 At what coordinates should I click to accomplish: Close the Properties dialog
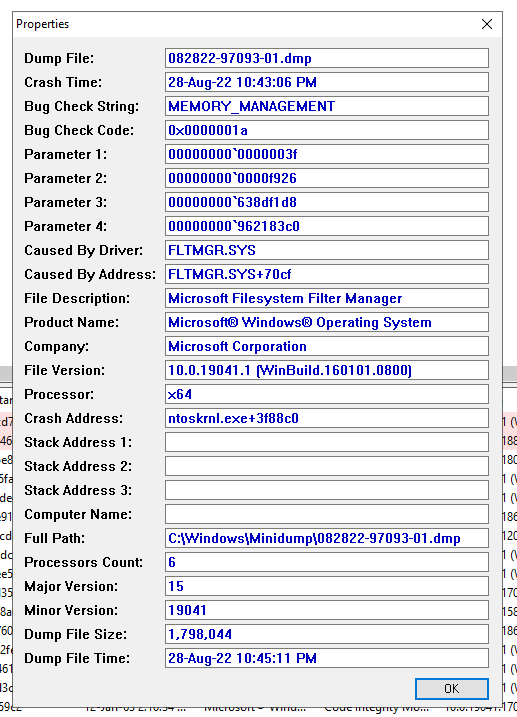coord(487,24)
